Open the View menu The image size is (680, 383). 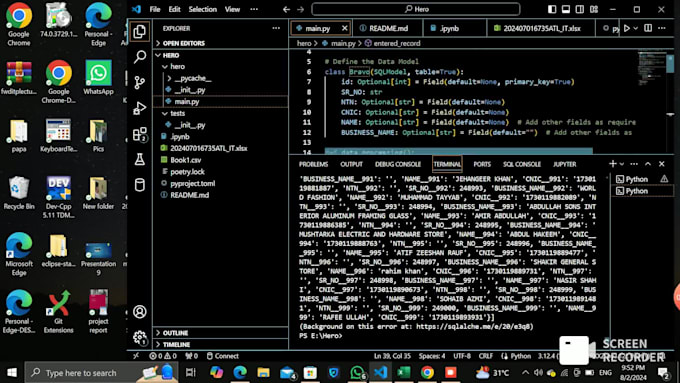(232, 9)
